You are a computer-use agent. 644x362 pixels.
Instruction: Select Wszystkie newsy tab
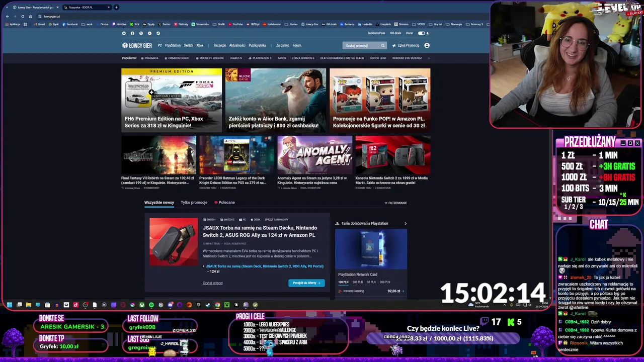pos(159,203)
